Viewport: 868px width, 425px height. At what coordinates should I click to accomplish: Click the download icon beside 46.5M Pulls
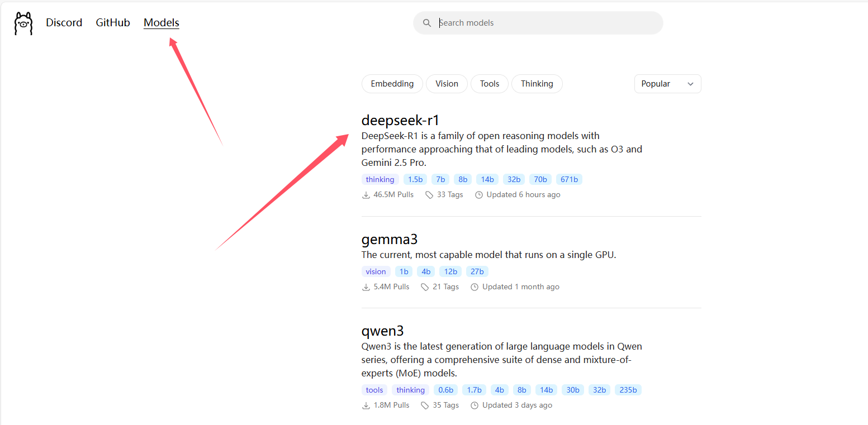pyautogui.click(x=366, y=195)
